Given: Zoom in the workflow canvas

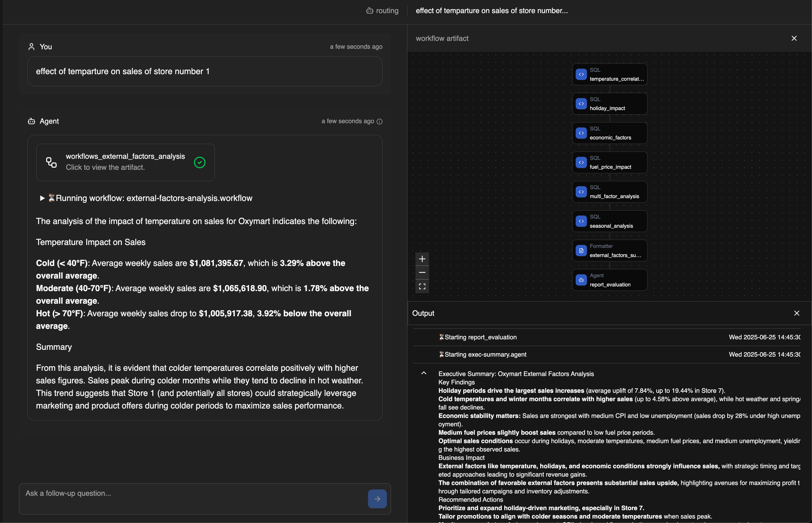Looking at the screenshot, I should 422,259.
